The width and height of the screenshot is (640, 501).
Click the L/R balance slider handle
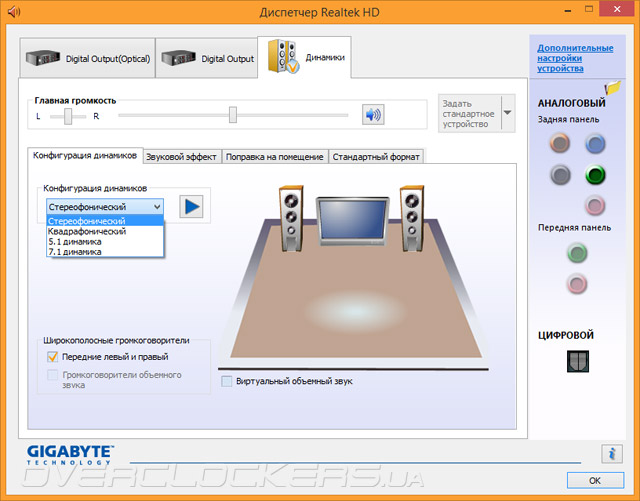(68, 116)
